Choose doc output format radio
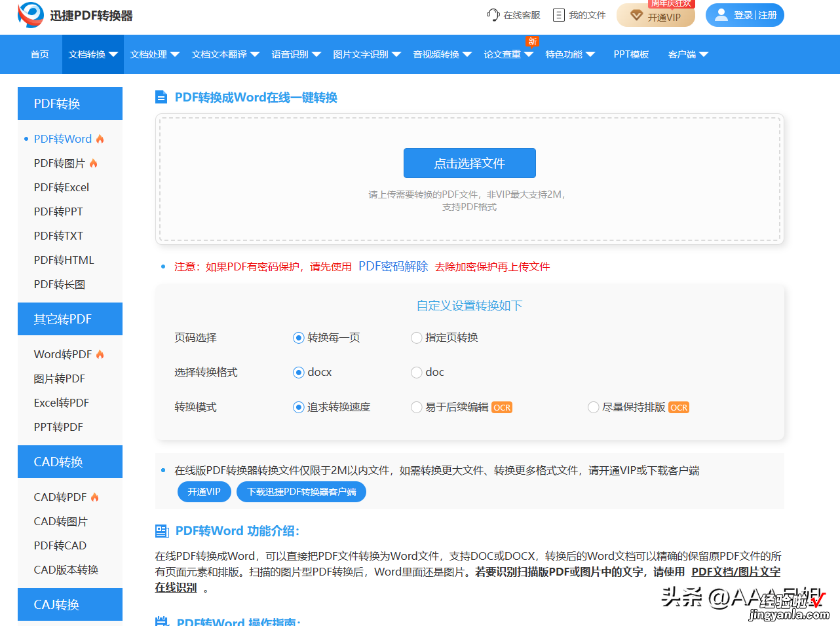840x626 pixels. [x=416, y=373]
